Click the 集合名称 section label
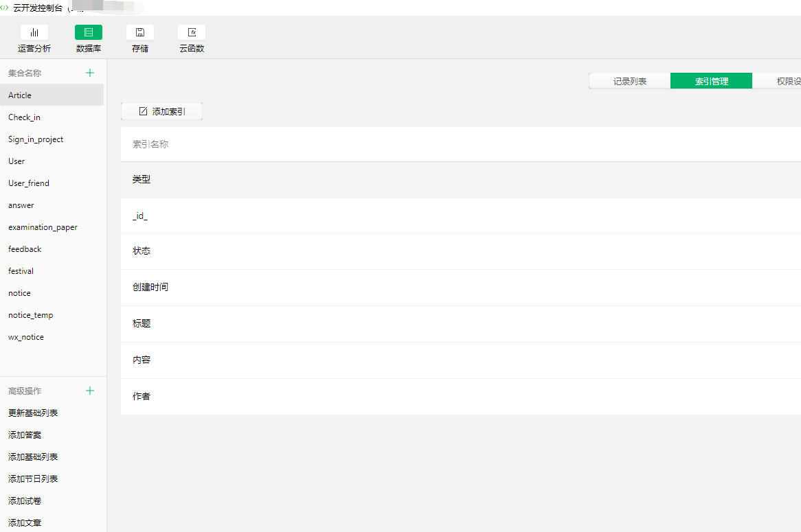This screenshot has height=532, width=801. pyautogui.click(x=25, y=73)
